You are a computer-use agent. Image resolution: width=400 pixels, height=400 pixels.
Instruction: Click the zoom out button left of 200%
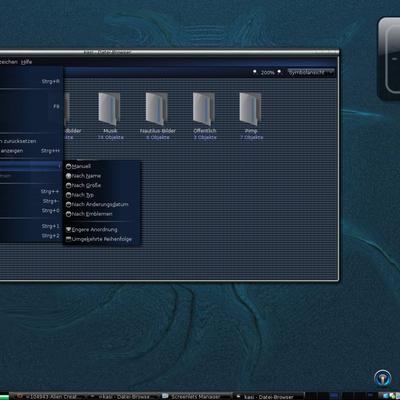click(255, 72)
